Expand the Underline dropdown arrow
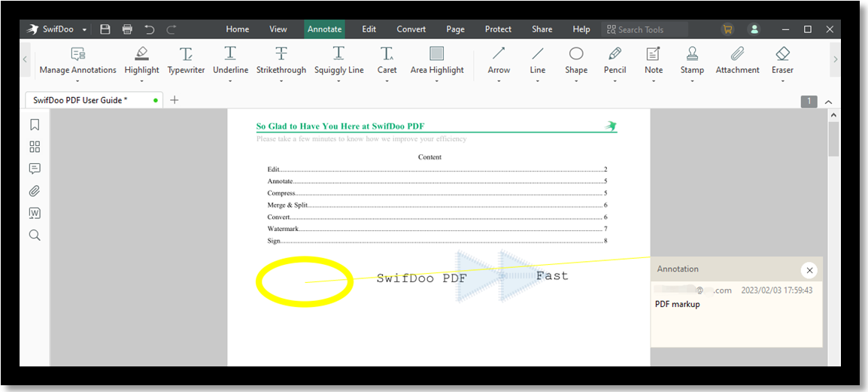Image resolution: width=868 pixels, height=392 pixels. click(x=230, y=81)
